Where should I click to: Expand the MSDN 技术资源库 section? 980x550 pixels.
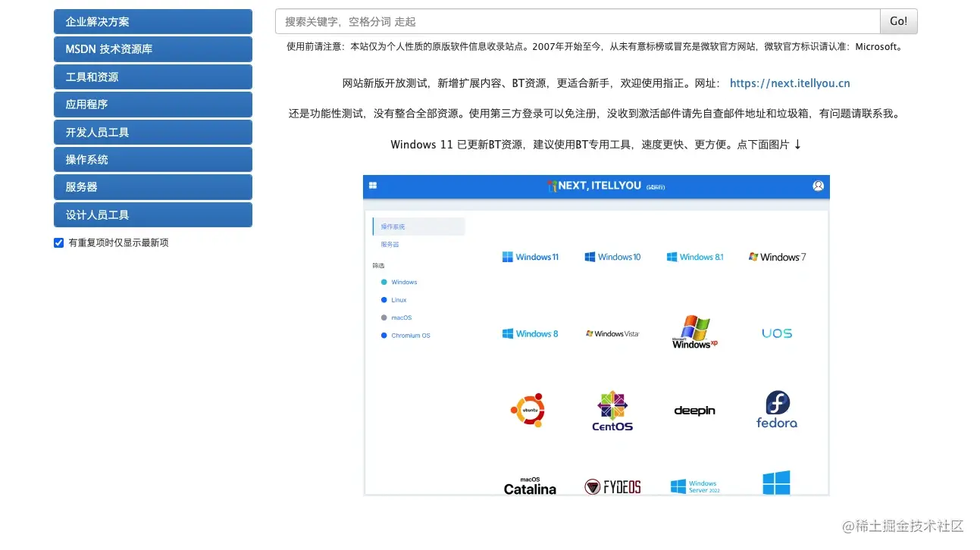click(x=152, y=48)
